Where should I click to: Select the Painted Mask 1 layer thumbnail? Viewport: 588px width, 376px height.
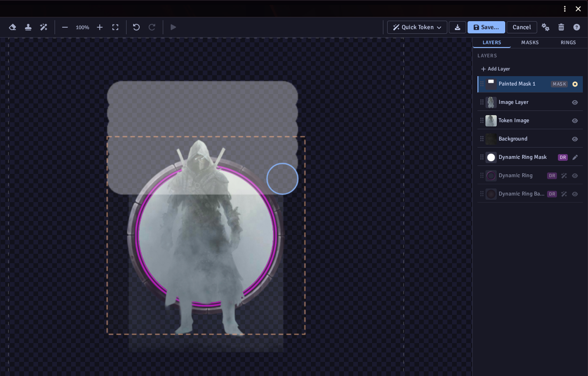(x=491, y=84)
